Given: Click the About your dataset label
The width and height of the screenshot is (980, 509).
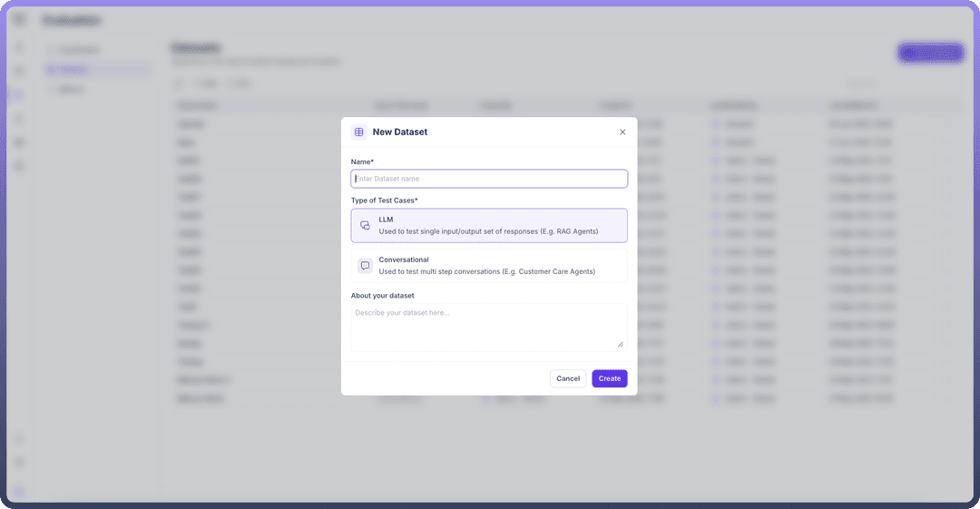Looking at the screenshot, I should pos(382,296).
